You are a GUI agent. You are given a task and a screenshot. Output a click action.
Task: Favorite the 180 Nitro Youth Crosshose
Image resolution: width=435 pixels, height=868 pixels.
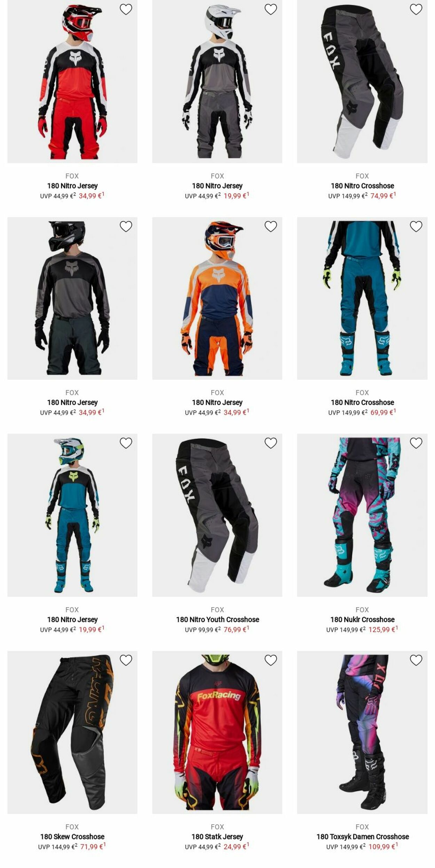tap(270, 443)
